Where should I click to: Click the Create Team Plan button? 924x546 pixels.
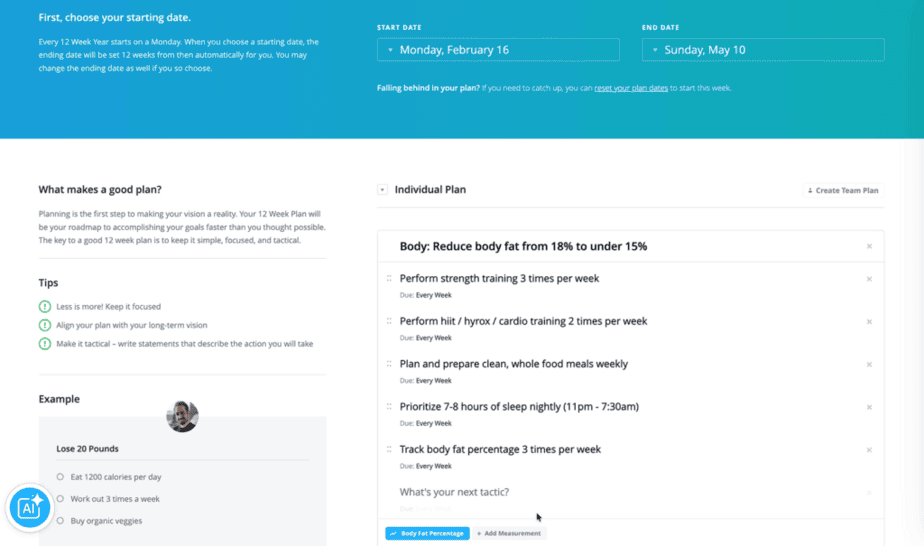click(x=843, y=190)
